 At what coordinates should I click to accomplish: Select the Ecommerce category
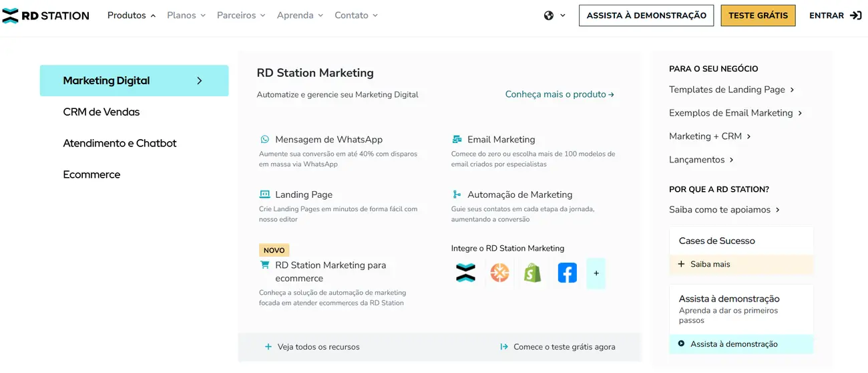tap(91, 174)
